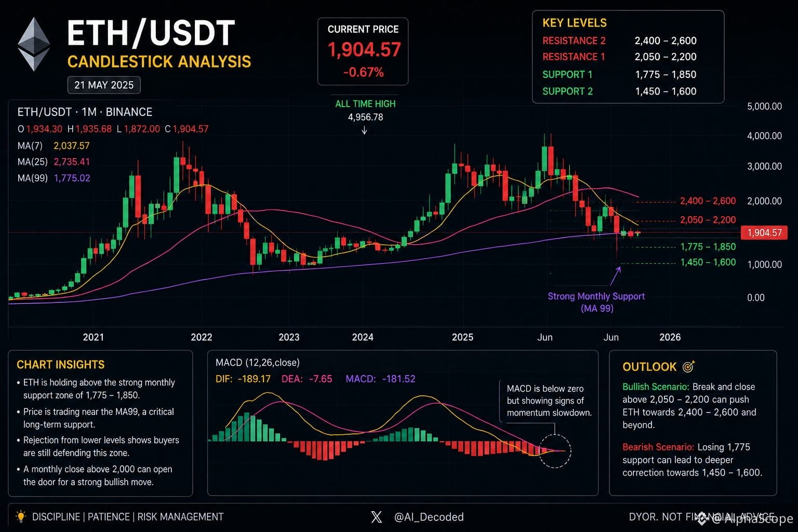Click the all time high value 4,956.78

point(365,117)
